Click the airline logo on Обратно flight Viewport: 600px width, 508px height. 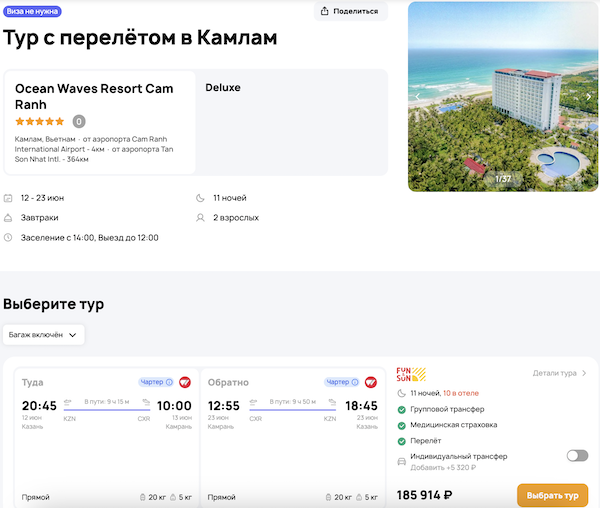371,382
